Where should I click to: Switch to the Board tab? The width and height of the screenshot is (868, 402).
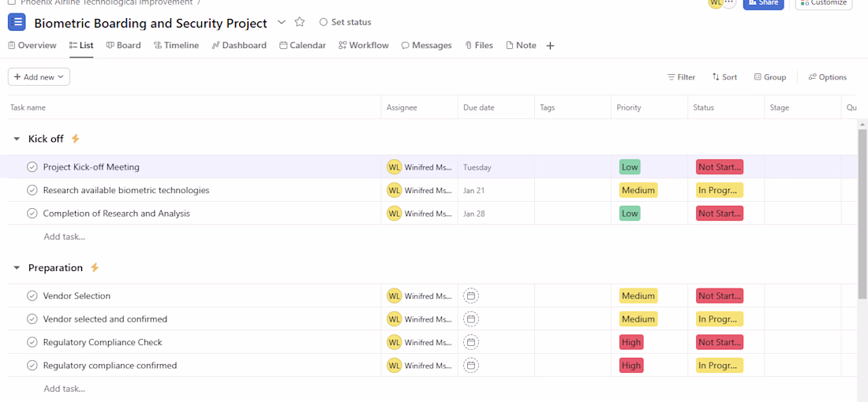pyautogui.click(x=124, y=46)
